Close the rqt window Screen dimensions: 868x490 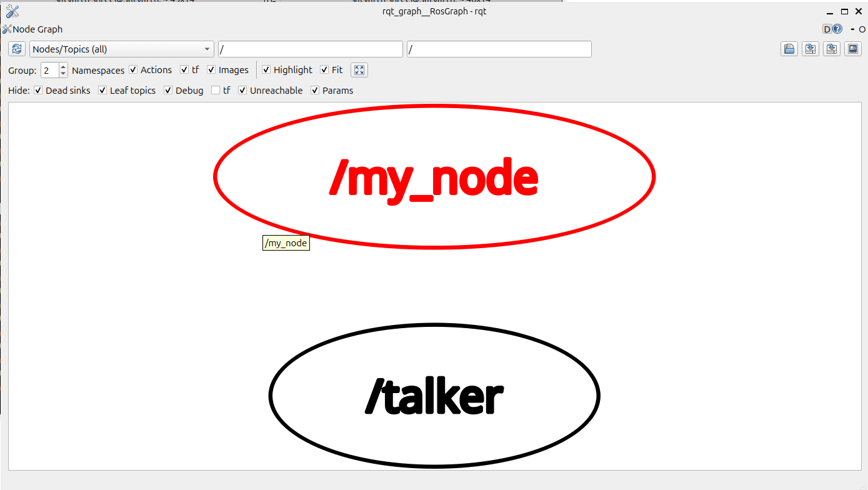[858, 11]
